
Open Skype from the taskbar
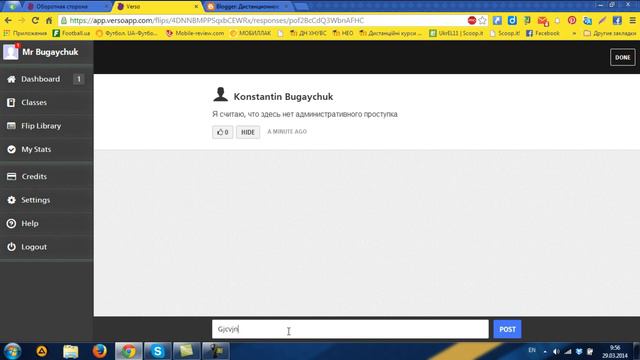[158, 351]
